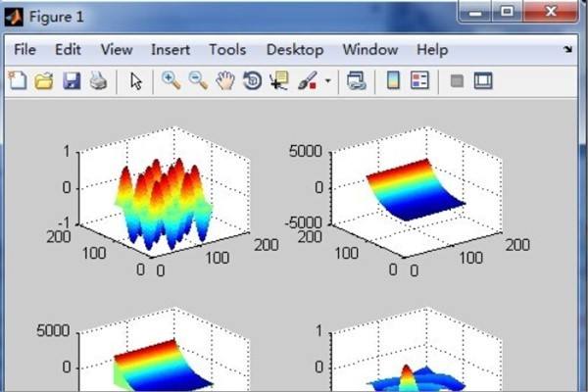Open the Insert menu

[x=171, y=50]
